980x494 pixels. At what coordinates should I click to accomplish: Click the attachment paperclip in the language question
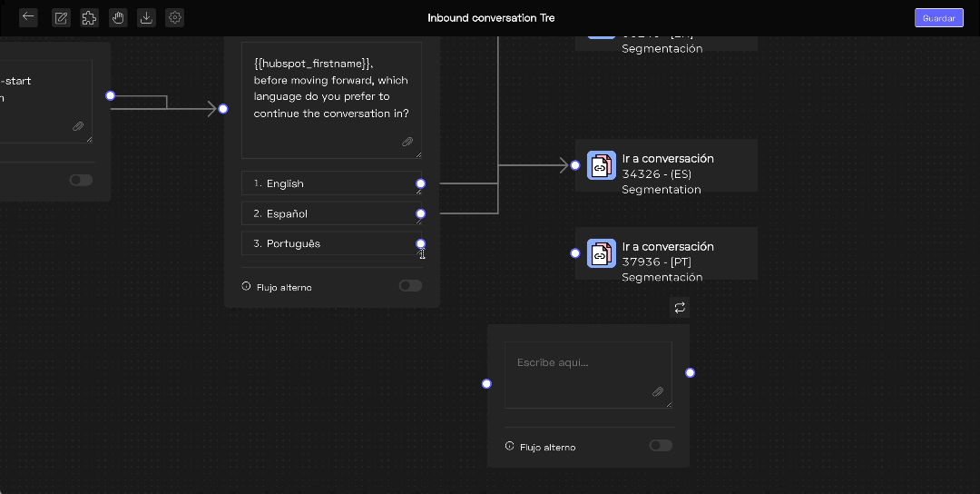(407, 142)
